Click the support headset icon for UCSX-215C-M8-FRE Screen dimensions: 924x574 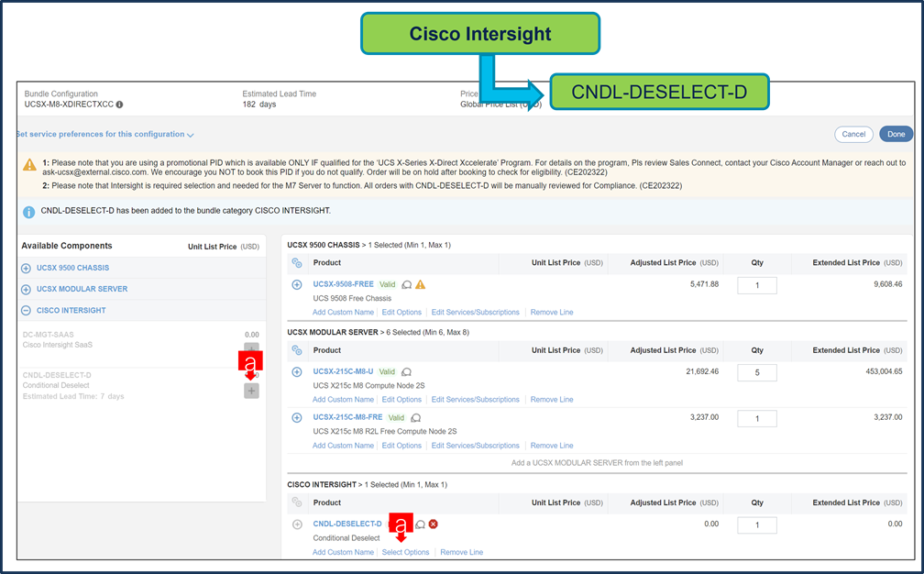tap(416, 418)
